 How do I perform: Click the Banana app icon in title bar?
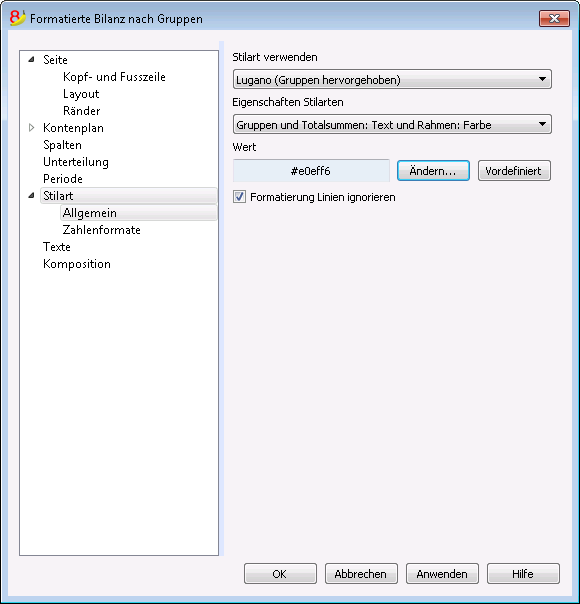tap(17, 18)
